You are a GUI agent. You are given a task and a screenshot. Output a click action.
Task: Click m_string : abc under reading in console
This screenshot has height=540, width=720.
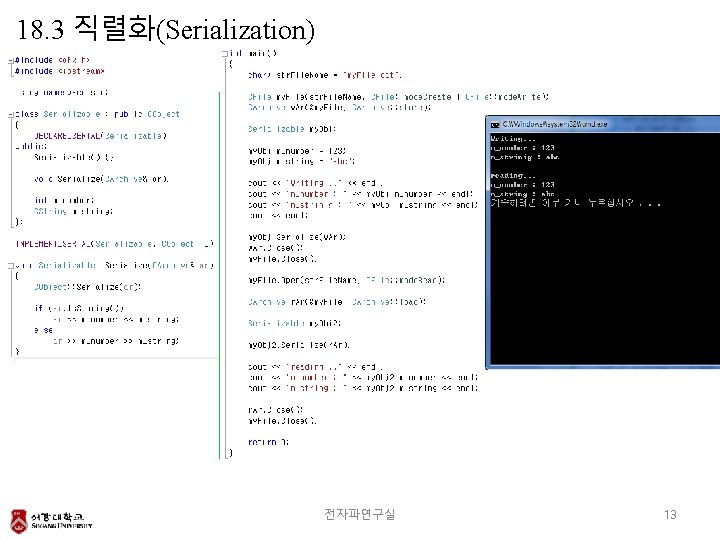click(522, 194)
